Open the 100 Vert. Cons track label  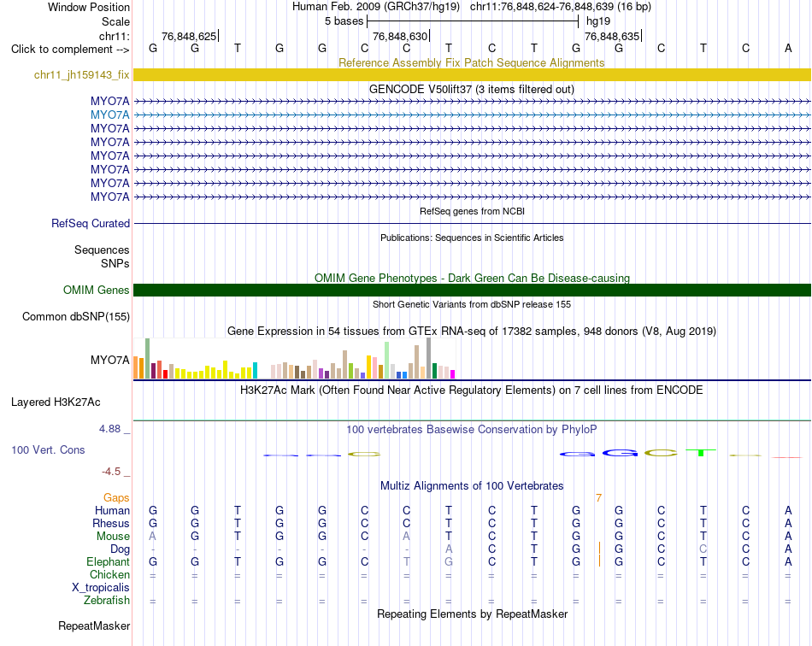[x=48, y=449]
